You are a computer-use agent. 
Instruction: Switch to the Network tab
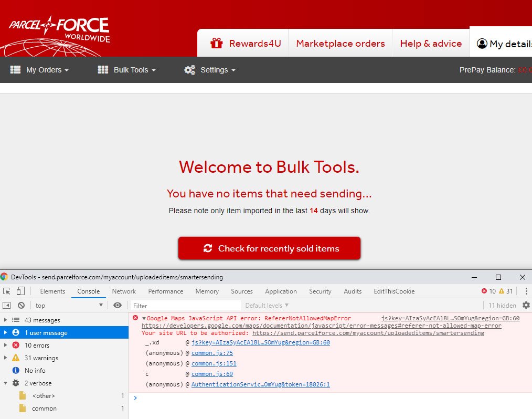[124, 291]
